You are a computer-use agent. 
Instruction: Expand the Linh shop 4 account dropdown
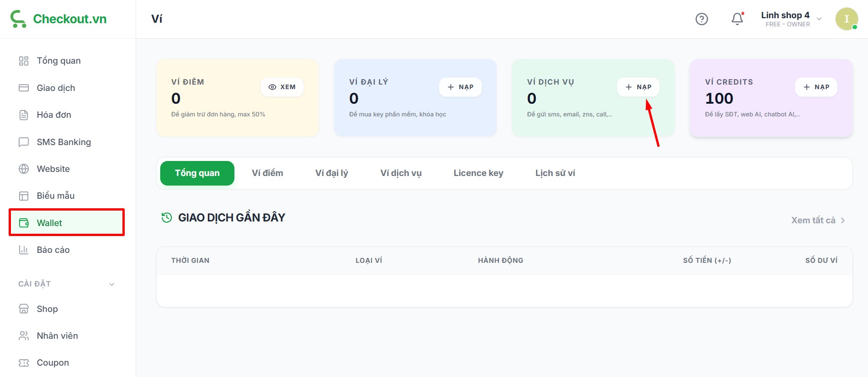[x=819, y=19]
